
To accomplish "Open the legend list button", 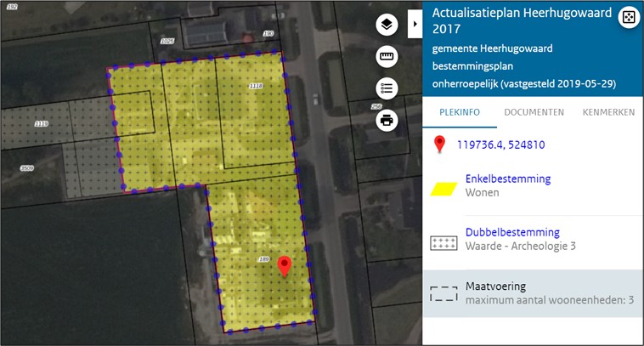I will (387, 88).
